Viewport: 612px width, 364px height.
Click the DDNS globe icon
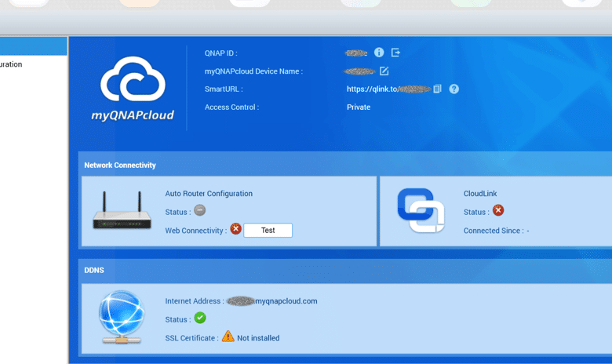tap(122, 317)
